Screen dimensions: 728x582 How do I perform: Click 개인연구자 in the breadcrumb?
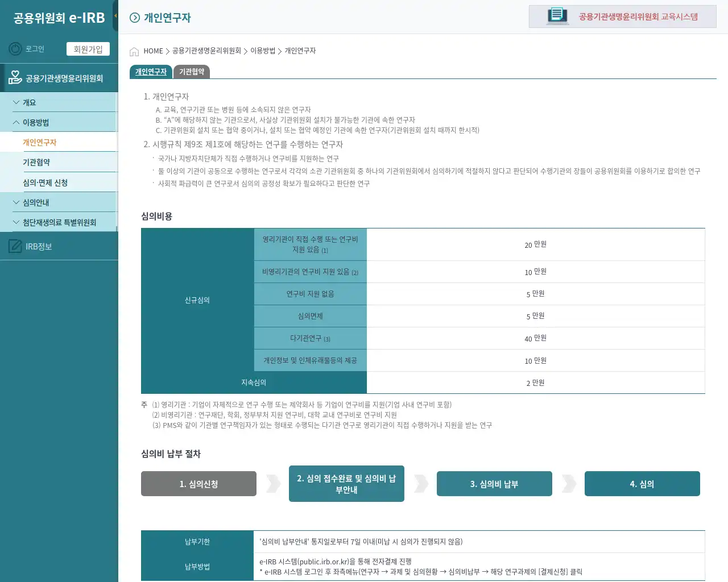pos(300,51)
